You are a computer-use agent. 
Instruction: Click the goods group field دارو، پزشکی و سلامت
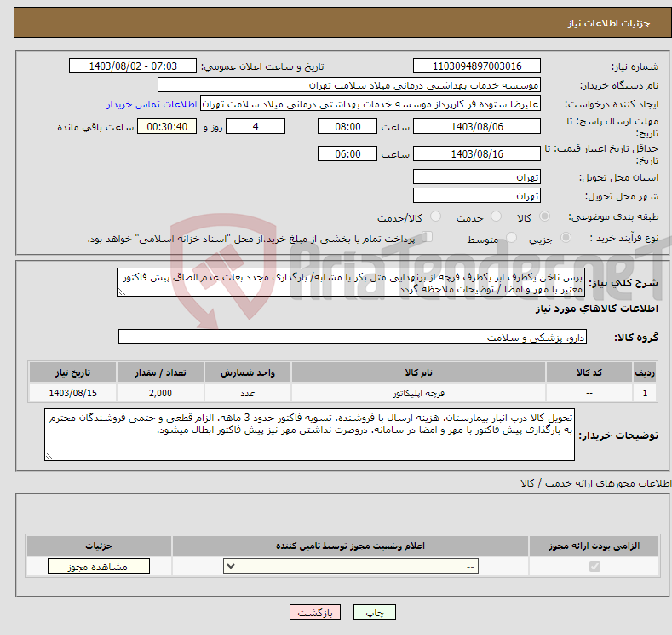click(x=353, y=337)
